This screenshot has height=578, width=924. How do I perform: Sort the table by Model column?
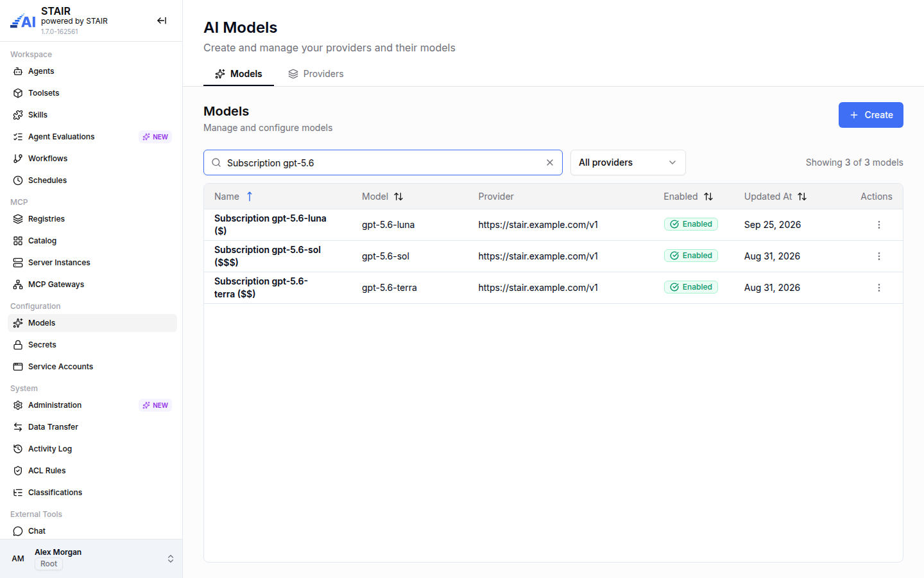382,197
